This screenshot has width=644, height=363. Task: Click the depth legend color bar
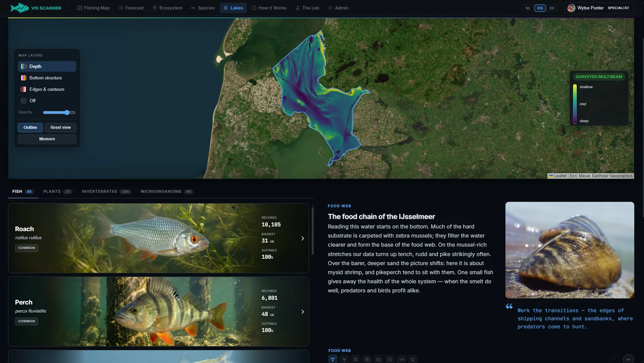coord(575,104)
